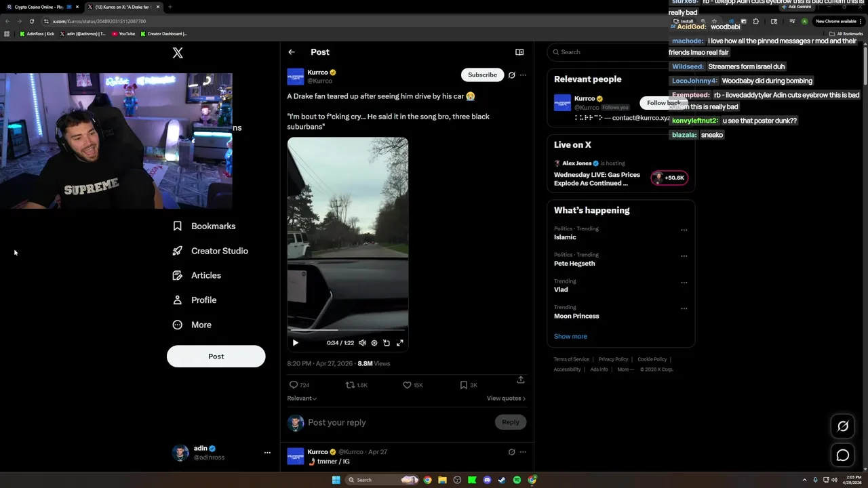The height and width of the screenshot is (488, 868).
Task: Bookmark the post with 3K bookmarks
Action: click(469, 385)
